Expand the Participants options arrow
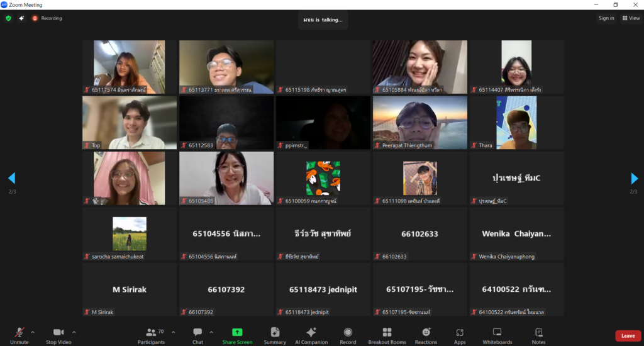644x346 pixels. click(174, 332)
